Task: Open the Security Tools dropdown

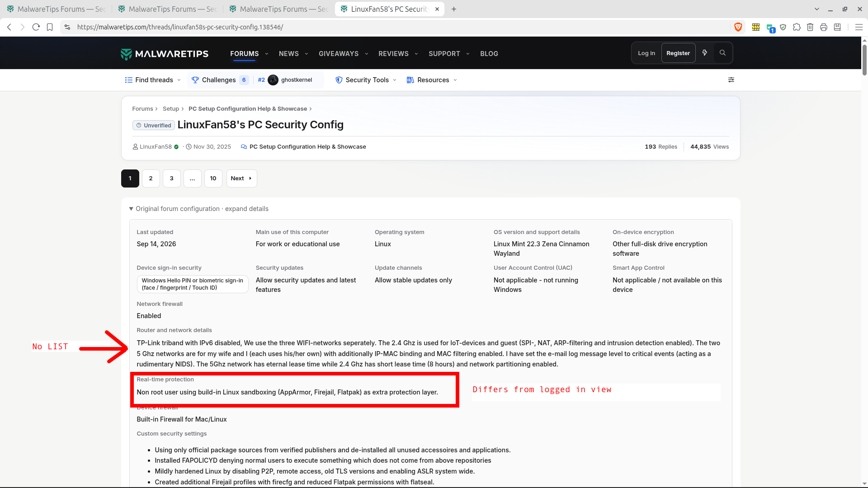Action: tap(366, 80)
